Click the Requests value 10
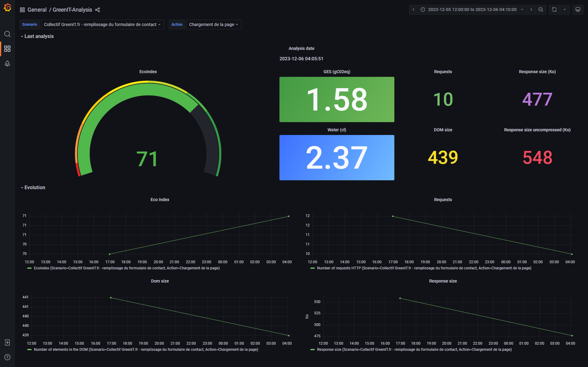 (443, 99)
